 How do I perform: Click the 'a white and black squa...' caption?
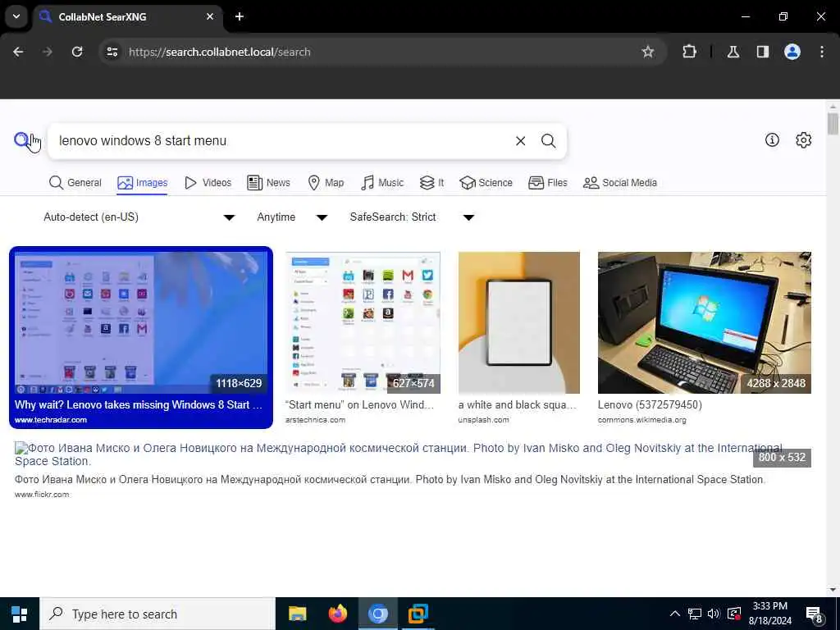517,405
